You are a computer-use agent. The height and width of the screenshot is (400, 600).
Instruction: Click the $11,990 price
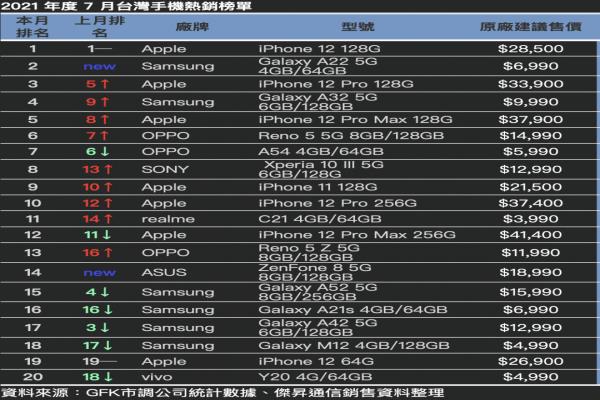530,253
